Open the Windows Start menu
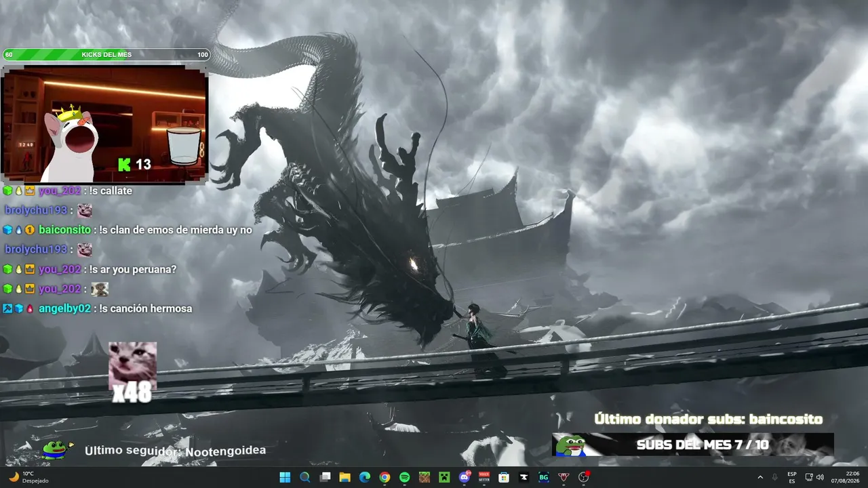This screenshot has height=488, width=868. [x=285, y=477]
